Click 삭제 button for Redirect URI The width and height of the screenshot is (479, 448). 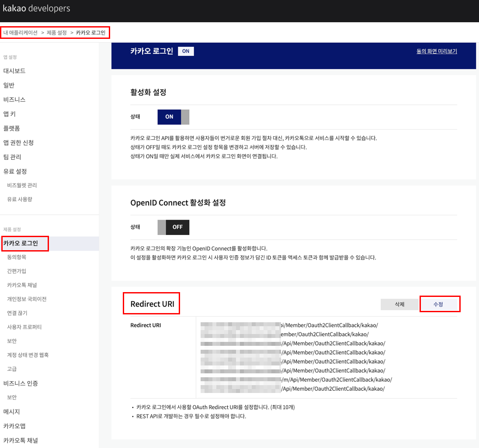pyautogui.click(x=399, y=304)
